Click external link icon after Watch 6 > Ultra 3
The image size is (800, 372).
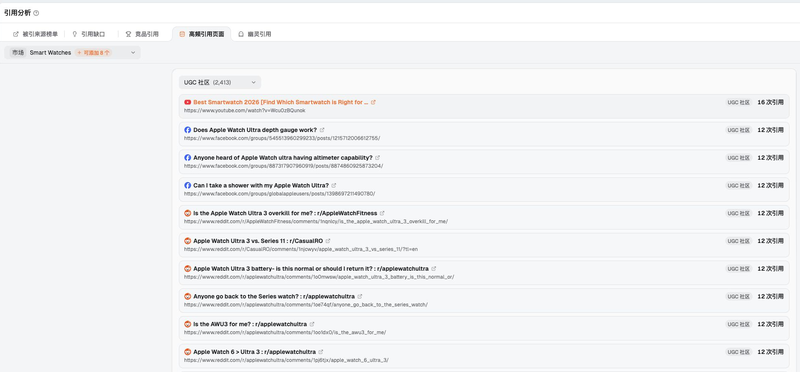tap(321, 352)
